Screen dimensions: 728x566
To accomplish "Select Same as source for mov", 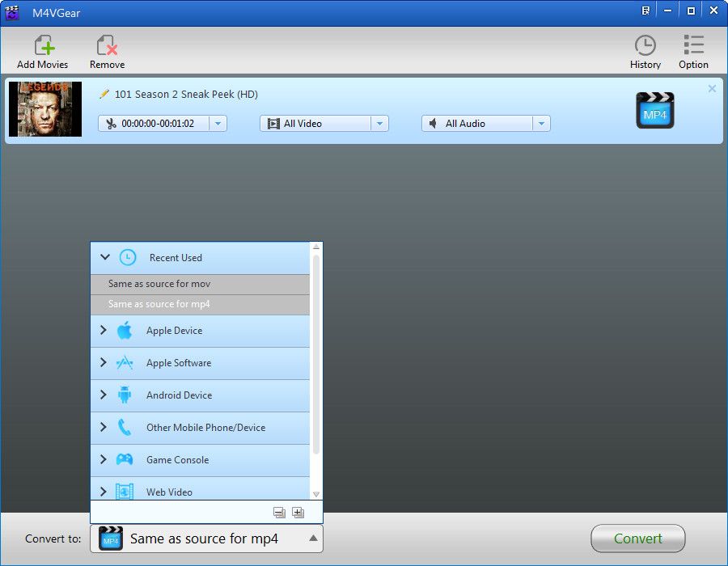I will click(200, 284).
